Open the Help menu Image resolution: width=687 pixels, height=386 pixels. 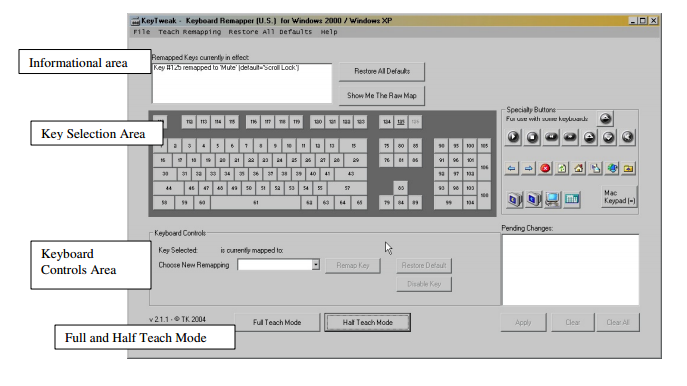[x=329, y=32]
